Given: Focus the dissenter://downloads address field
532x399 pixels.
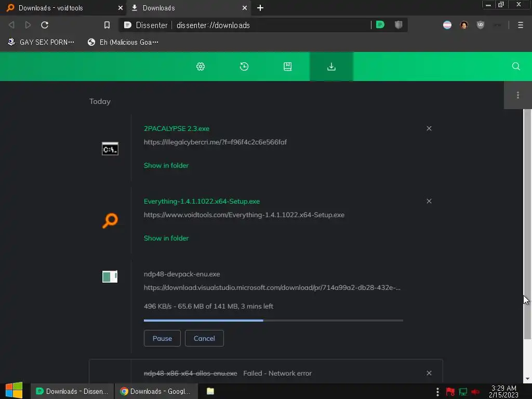Looking at the screenshot, I should click(x=271, y=25).
